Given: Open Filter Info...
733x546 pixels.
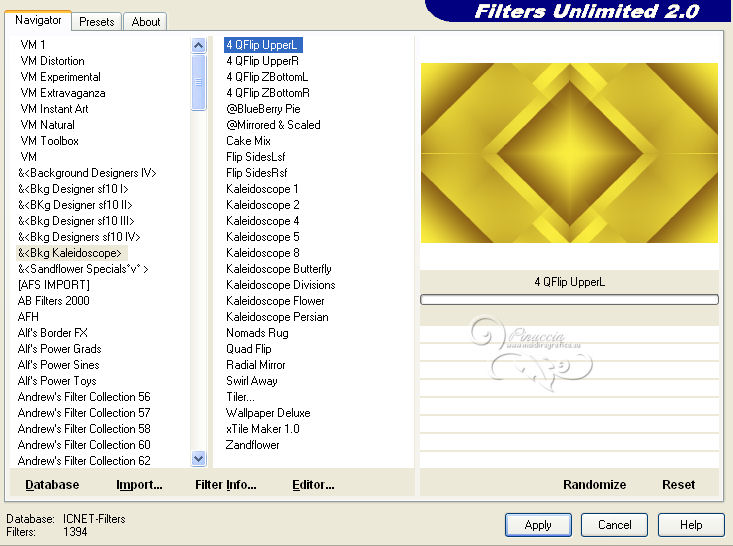Looking at the screenshot, I should point(226,485).
